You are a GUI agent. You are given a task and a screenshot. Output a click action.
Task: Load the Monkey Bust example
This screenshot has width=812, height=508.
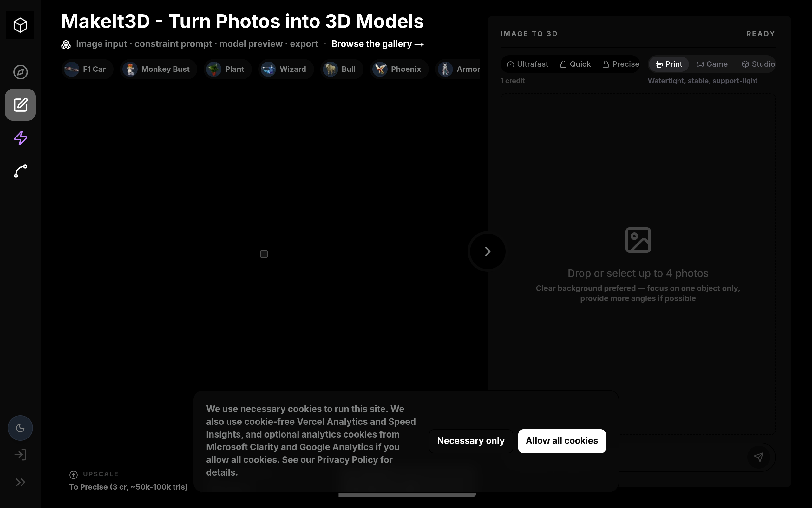pos(158,69)
